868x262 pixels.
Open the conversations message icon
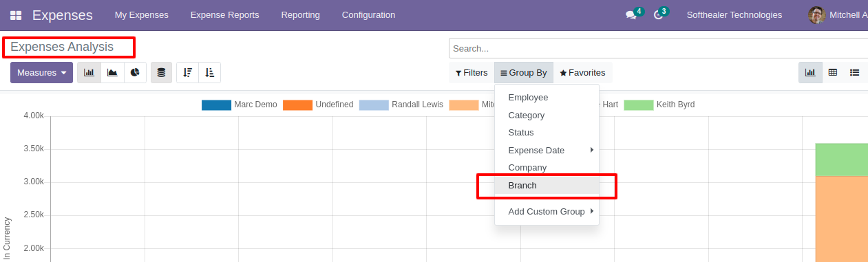[x=631, y=15]
